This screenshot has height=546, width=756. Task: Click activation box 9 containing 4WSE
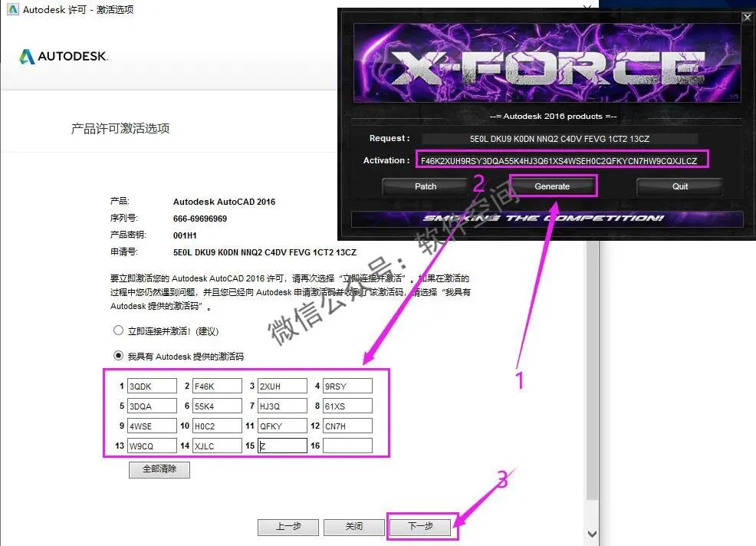tap(152, 426)
